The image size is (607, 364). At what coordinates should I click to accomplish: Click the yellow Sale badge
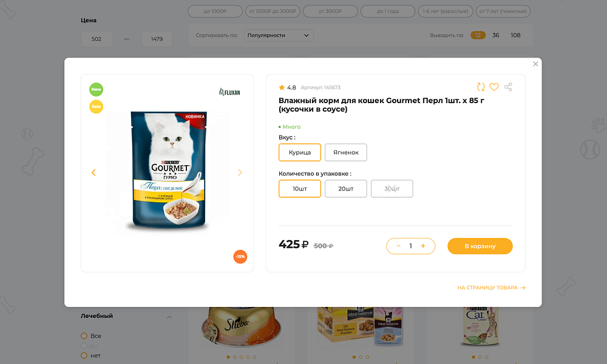coord(96,106)
